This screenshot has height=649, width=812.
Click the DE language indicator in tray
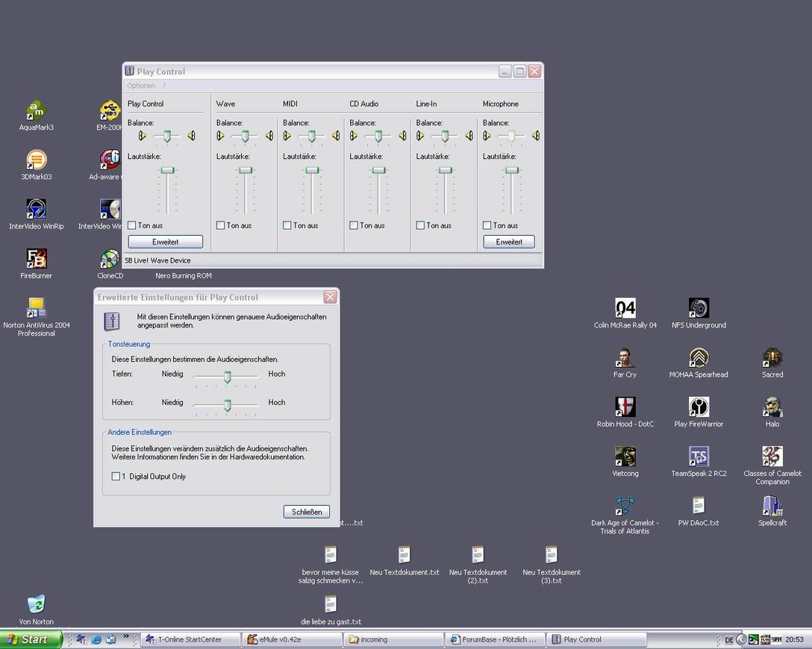click(729, 640)
